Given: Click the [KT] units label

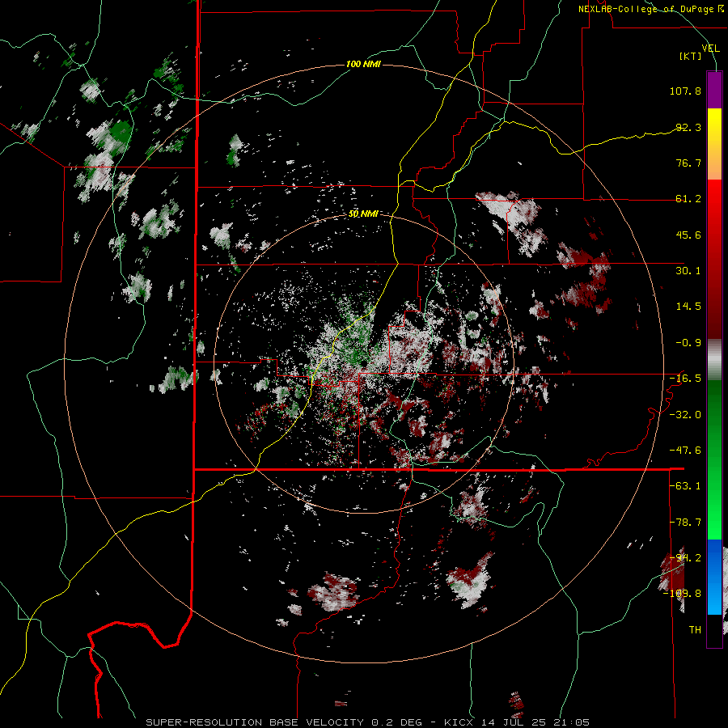Looking at the screenshot, I should pos(691,56).
